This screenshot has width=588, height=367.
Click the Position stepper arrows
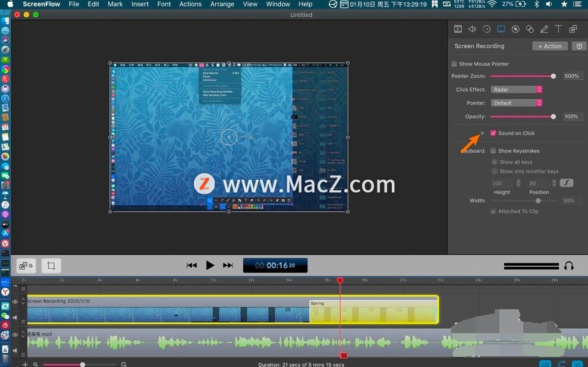click(554, 183)
